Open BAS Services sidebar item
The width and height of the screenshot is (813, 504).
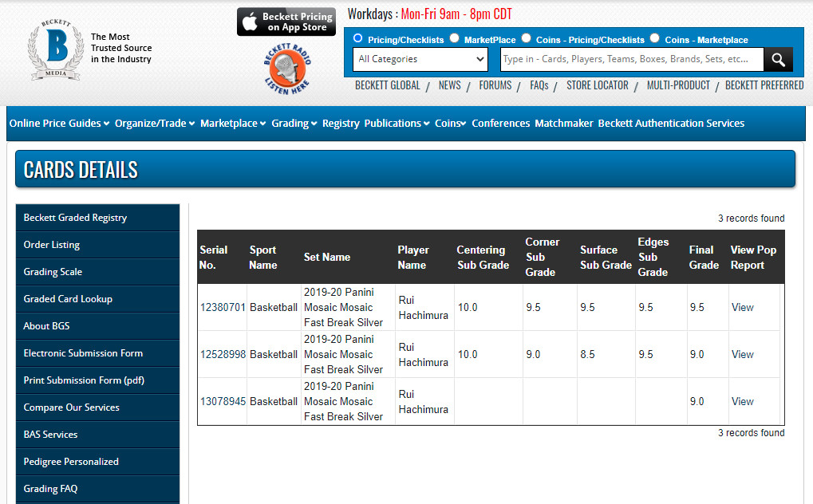point(97,435)
